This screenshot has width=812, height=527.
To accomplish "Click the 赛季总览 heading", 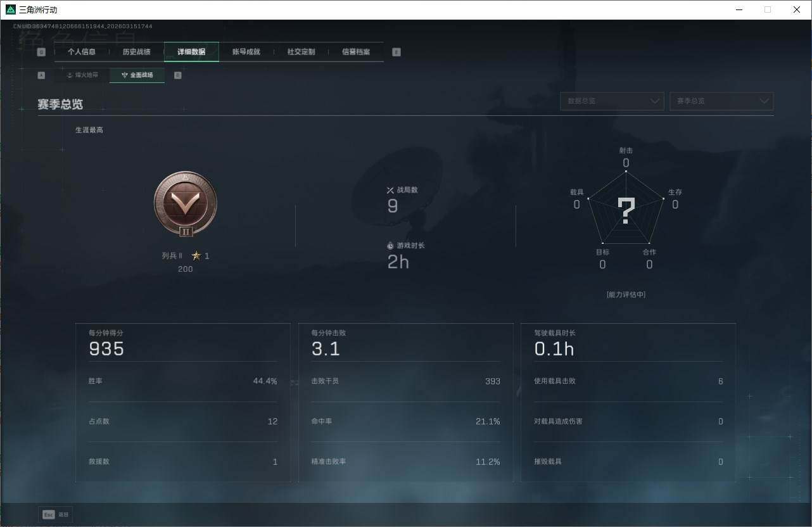I will 60,104.
